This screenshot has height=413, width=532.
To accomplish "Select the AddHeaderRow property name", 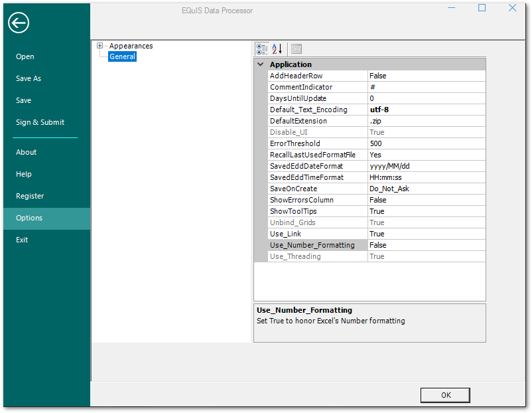I will click(317, 76).
